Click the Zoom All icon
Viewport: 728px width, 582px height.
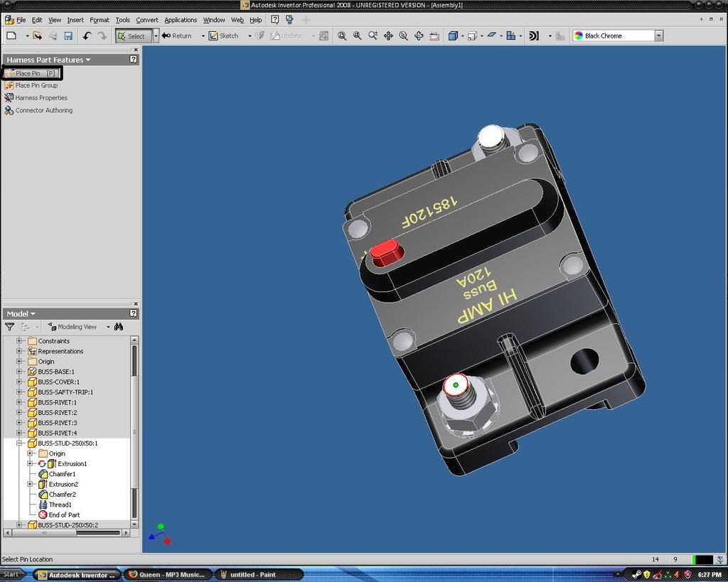pos(342,36)
